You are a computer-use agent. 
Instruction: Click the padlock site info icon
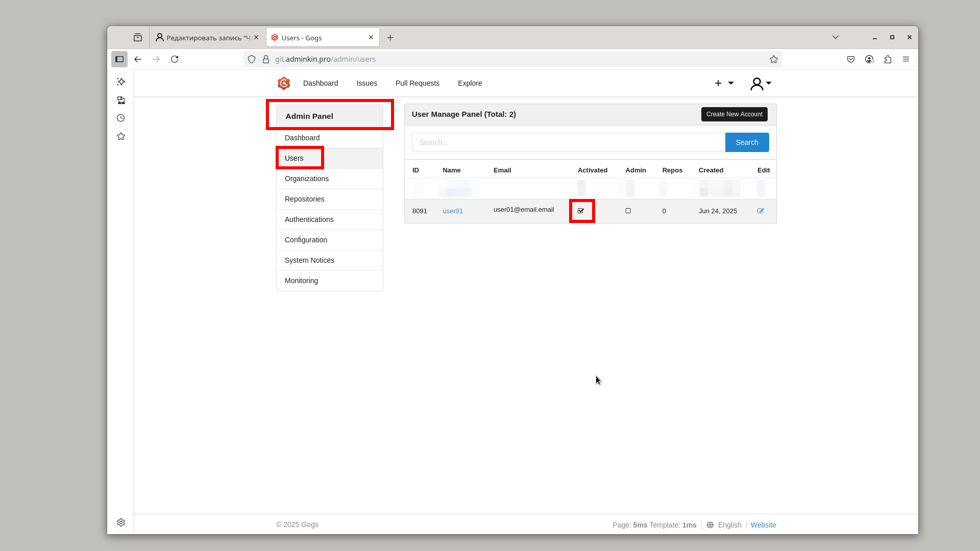click(x=266, y=59)
